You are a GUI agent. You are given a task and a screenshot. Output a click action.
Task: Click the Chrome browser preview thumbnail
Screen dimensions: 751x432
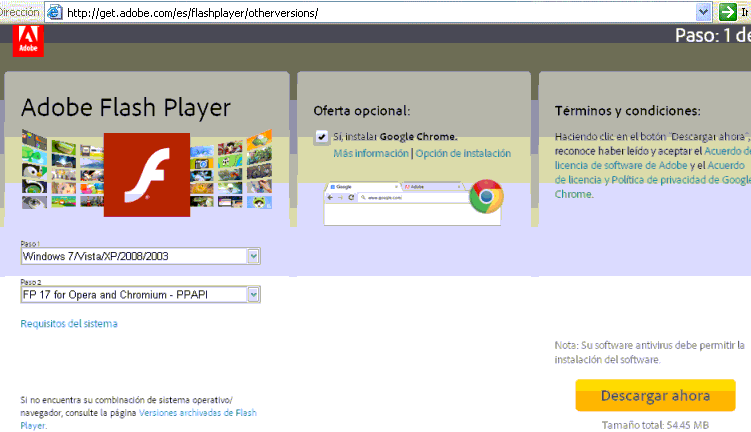(412, 204)
